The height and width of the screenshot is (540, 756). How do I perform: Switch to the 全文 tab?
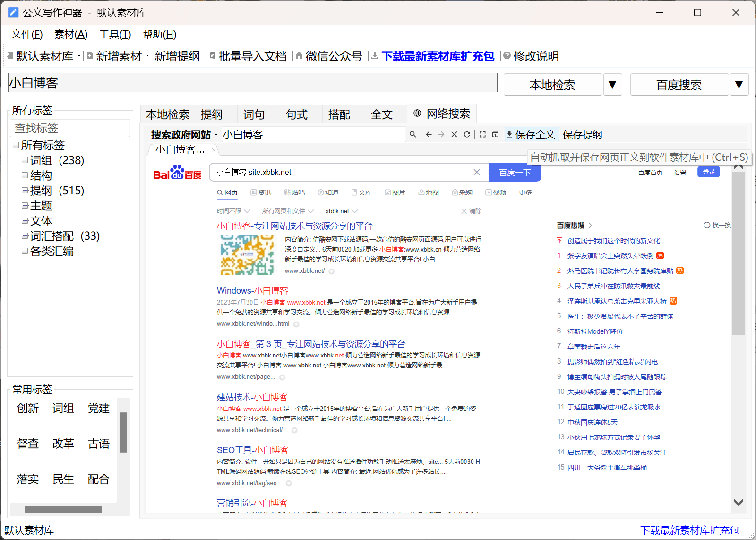[x=381, y=114]
